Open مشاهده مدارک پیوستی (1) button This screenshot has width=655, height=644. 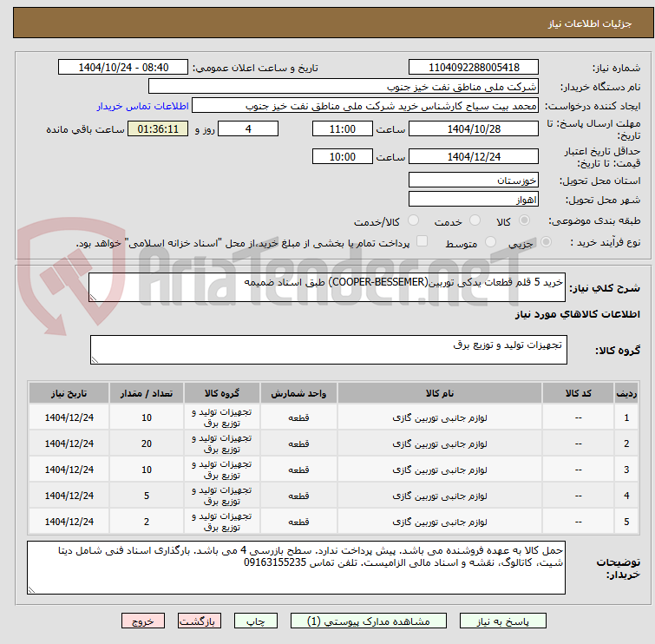369,621
